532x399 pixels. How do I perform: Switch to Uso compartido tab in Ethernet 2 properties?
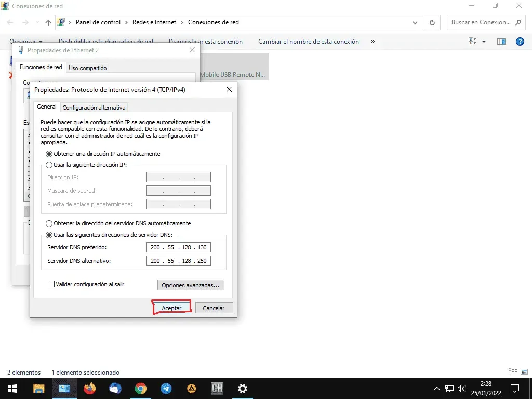pos(87,68)
